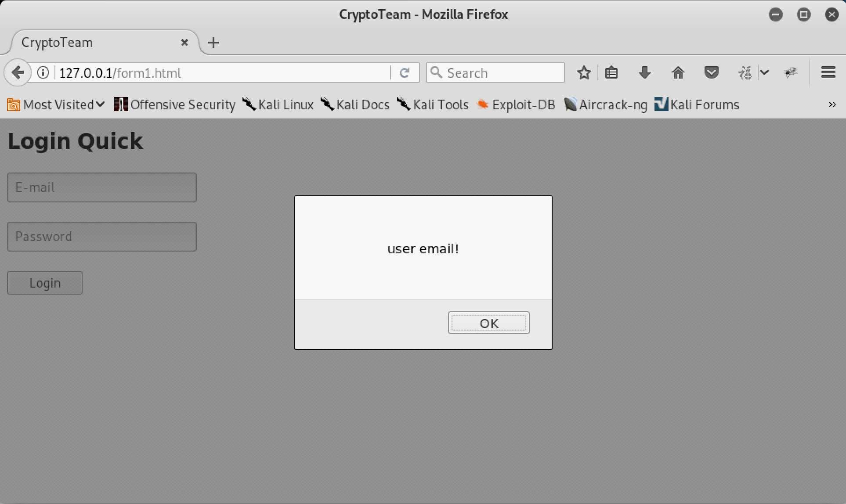
Task: Click the E-mail input field
Action: coord(101,187)
